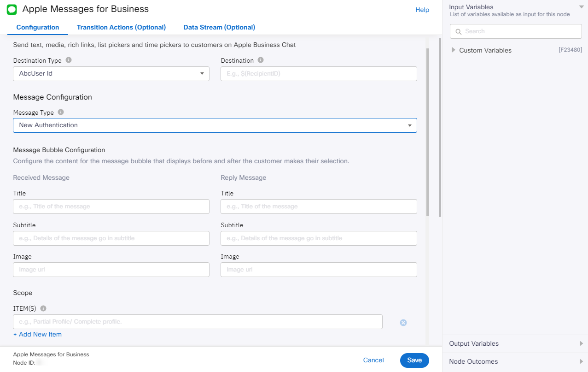Click the Received Message Title field
588x372 pixels.
pos(111,207)
